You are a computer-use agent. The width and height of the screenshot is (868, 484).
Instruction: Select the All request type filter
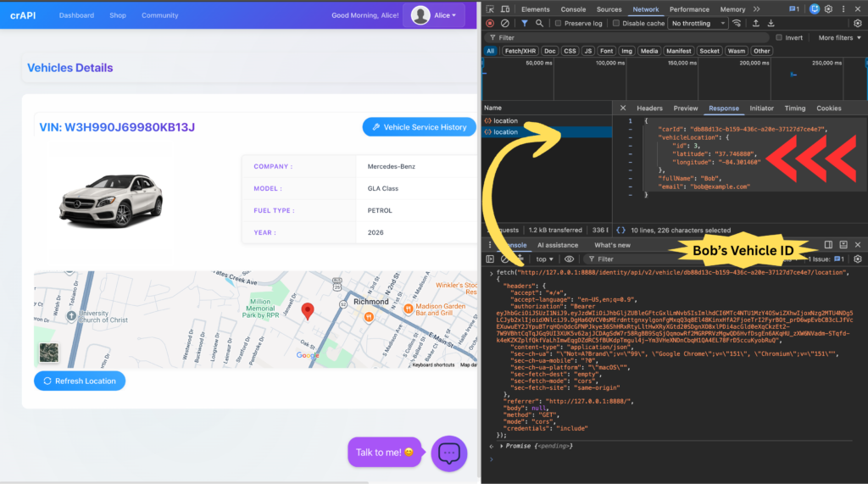491,51
